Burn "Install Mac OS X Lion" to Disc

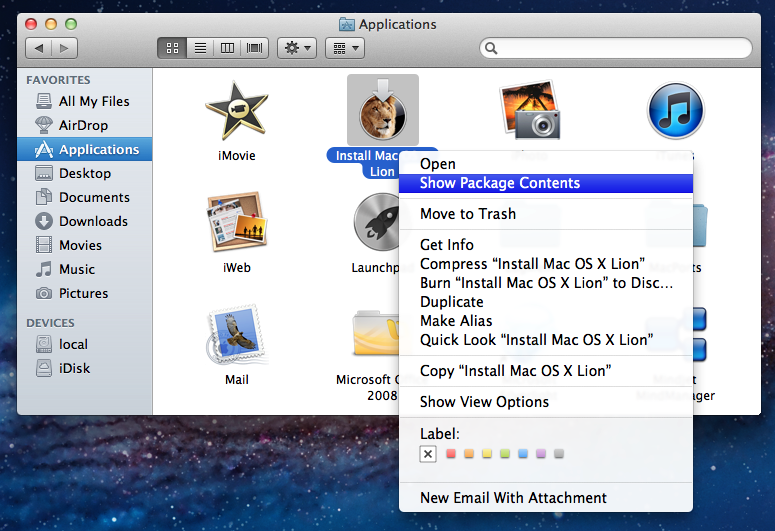coord(546,283)
